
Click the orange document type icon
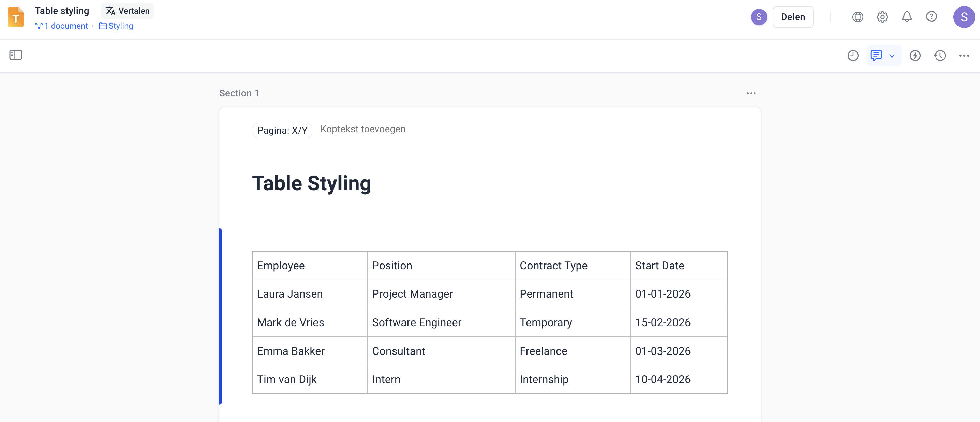tap(16, 17)
